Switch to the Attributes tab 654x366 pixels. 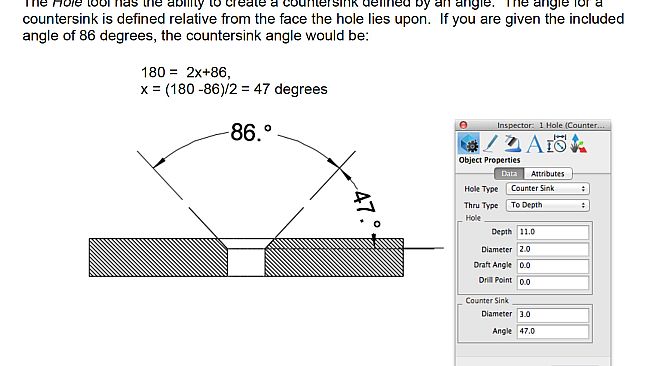point(548,173)
